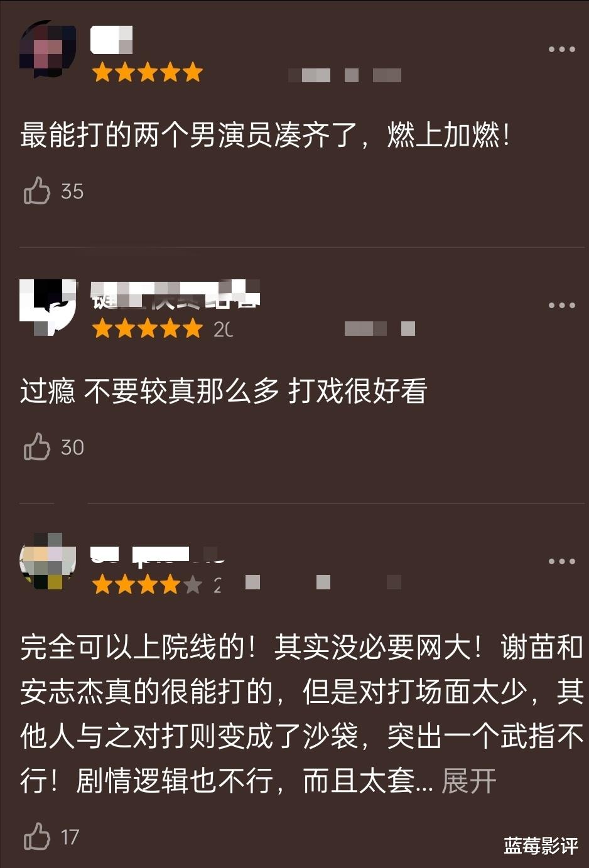Tap the like count 35
The width and height of the screenshot is (589, 868).
point(72,191)
